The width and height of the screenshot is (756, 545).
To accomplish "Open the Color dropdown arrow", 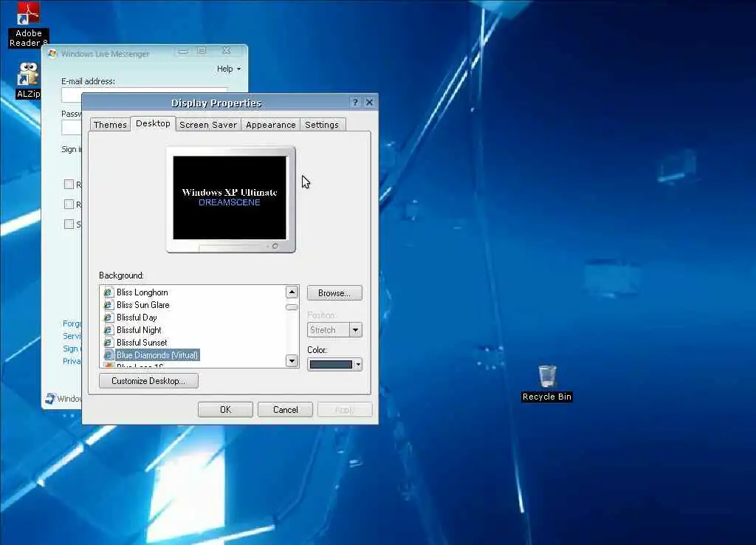I will click(x=358, y=365).
